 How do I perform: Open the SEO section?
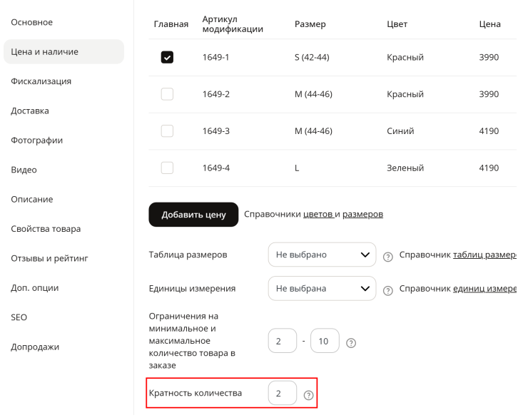[x=19, y=317]
